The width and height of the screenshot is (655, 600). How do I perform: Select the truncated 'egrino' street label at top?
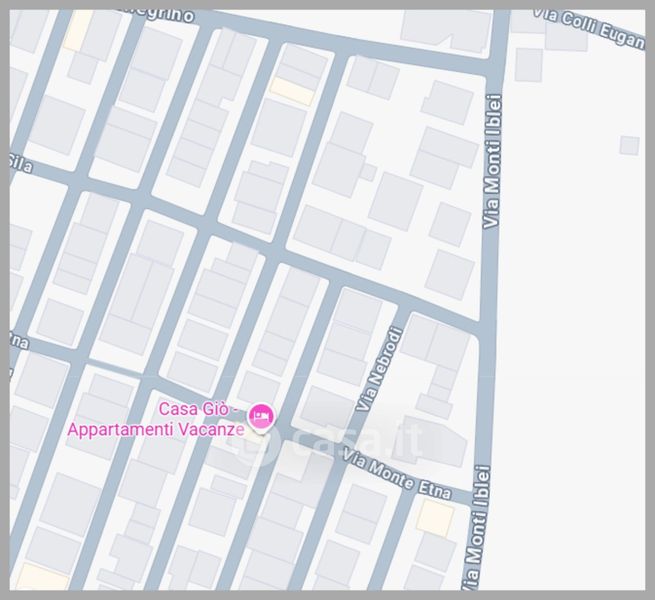169,15
